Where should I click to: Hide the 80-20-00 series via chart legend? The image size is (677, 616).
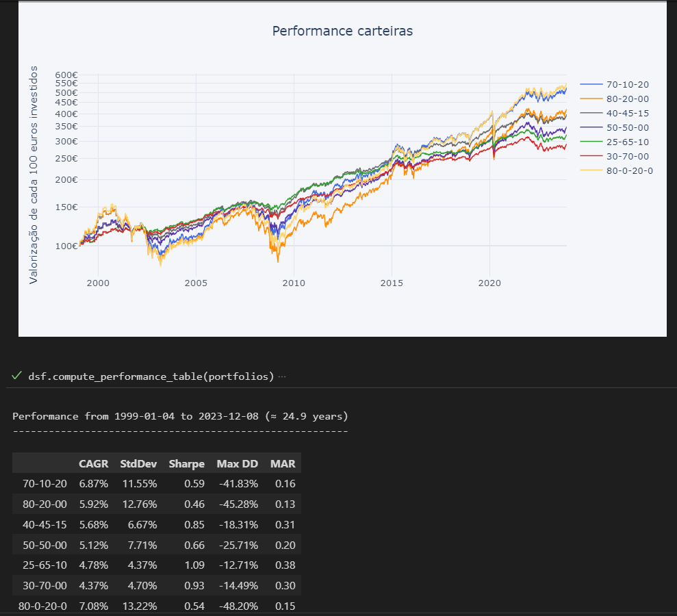pos(627,99)
